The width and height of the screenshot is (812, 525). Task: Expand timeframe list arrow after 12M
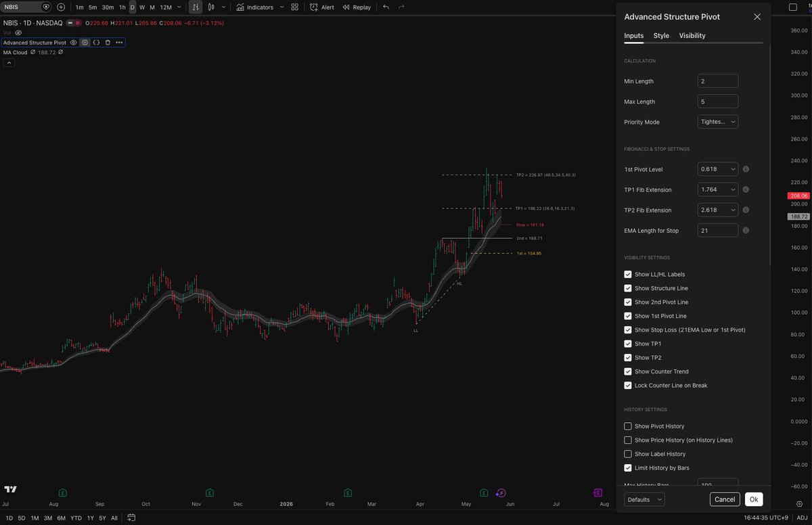pyautogui.click(x=180, y=7)
